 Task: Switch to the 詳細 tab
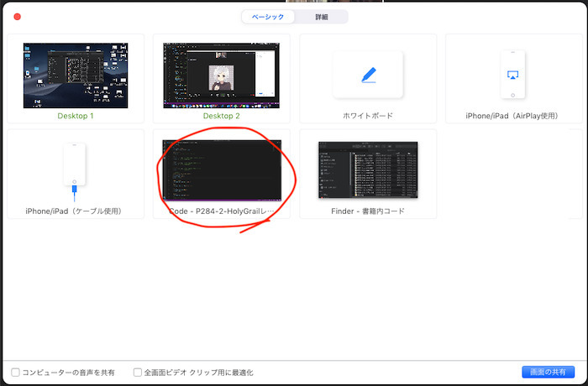[322, 17]
